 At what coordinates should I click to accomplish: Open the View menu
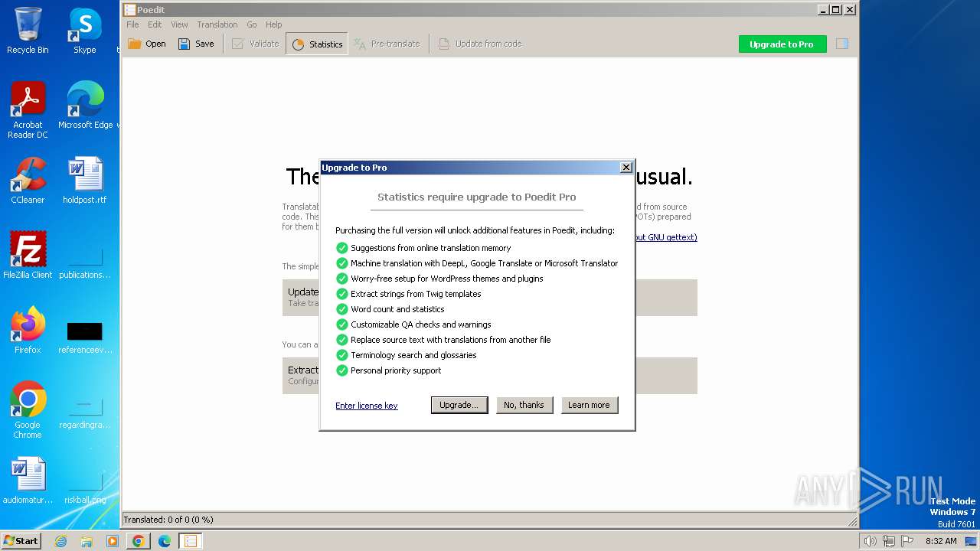[x=179, y=24]
